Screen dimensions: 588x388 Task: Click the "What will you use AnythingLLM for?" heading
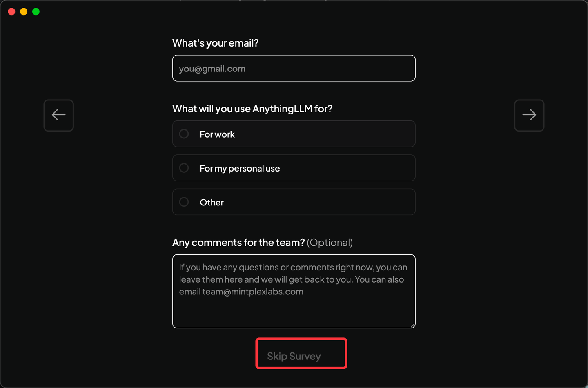pos(252,109)
